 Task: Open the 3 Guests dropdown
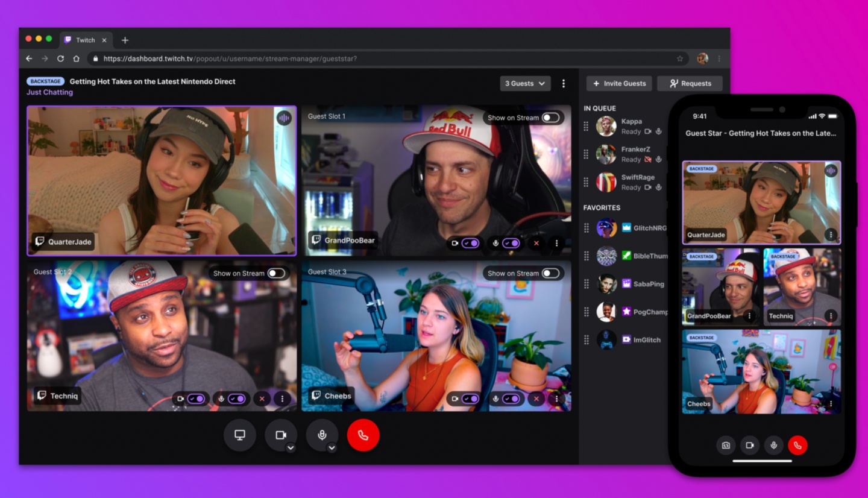coord(524,83)
